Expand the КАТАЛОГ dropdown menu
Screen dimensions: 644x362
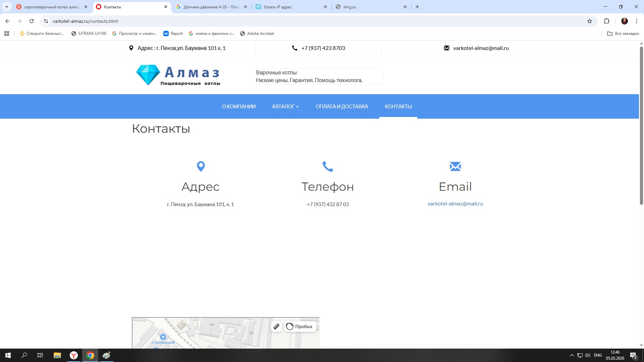coord(285,107)
